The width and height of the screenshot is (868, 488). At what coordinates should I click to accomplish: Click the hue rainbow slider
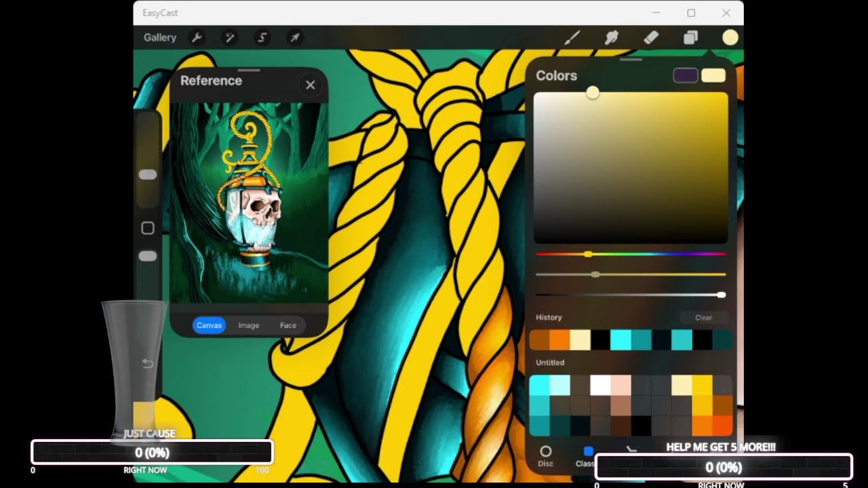[631, 254]
